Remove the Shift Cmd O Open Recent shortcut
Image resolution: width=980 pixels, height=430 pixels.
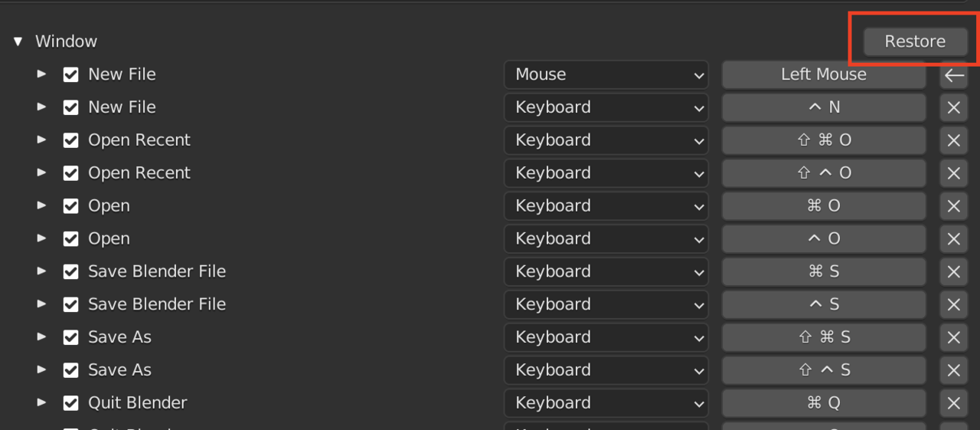pos(953,140)
